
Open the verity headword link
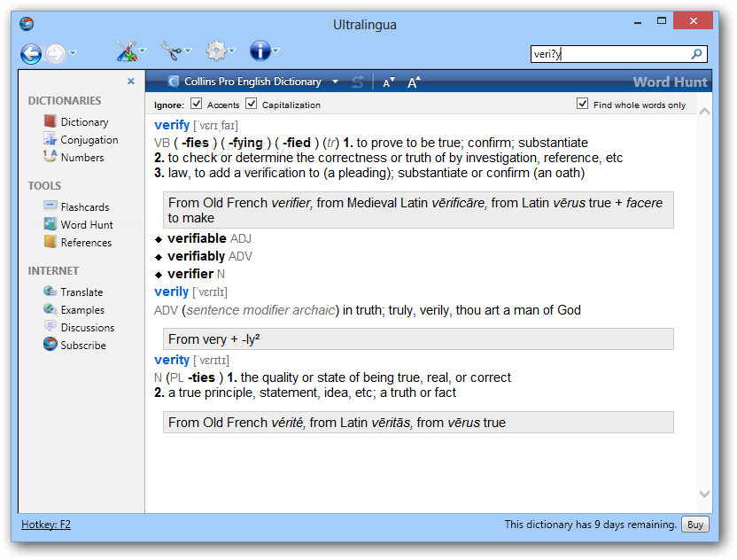tap(172, 360)
